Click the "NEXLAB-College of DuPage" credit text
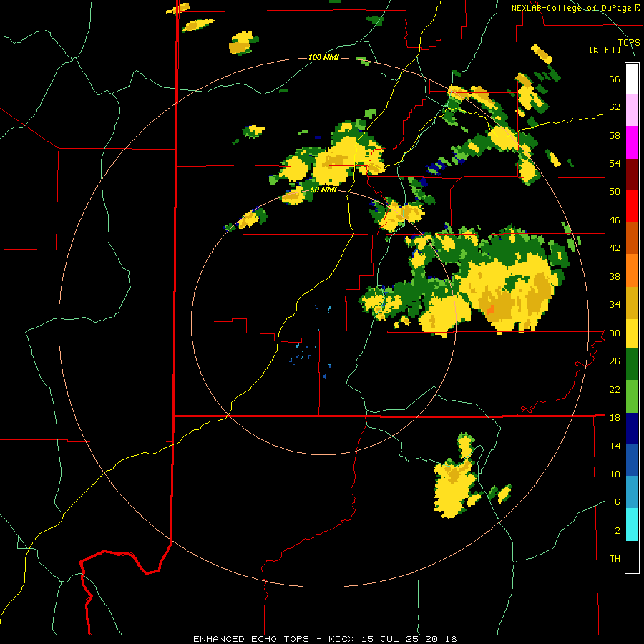 [573, 8]
